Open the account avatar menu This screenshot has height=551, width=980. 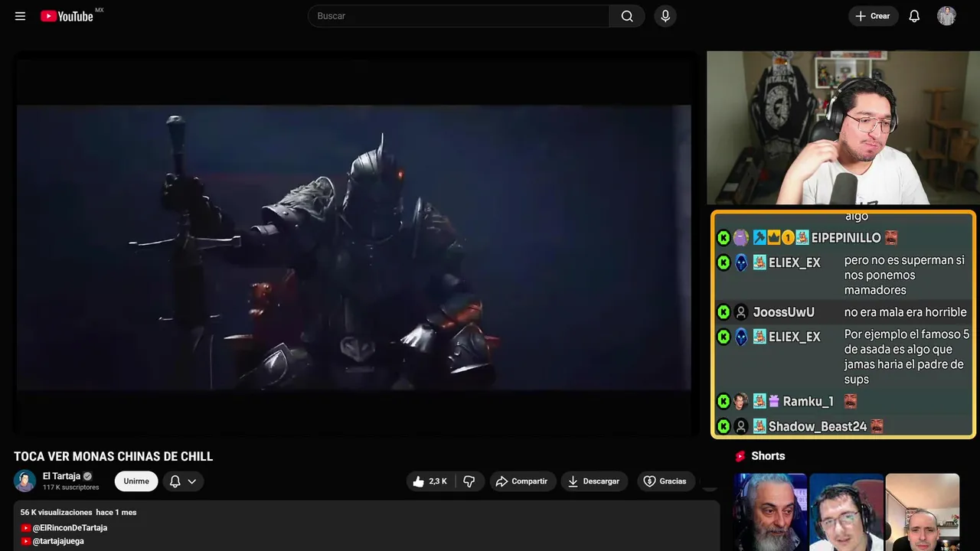[x=946, y=16]
